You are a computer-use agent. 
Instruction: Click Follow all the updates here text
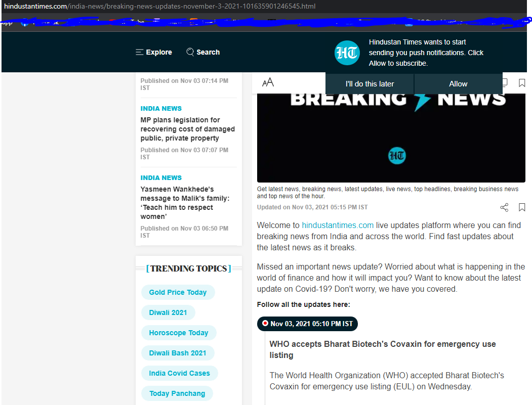coord(303,304)
